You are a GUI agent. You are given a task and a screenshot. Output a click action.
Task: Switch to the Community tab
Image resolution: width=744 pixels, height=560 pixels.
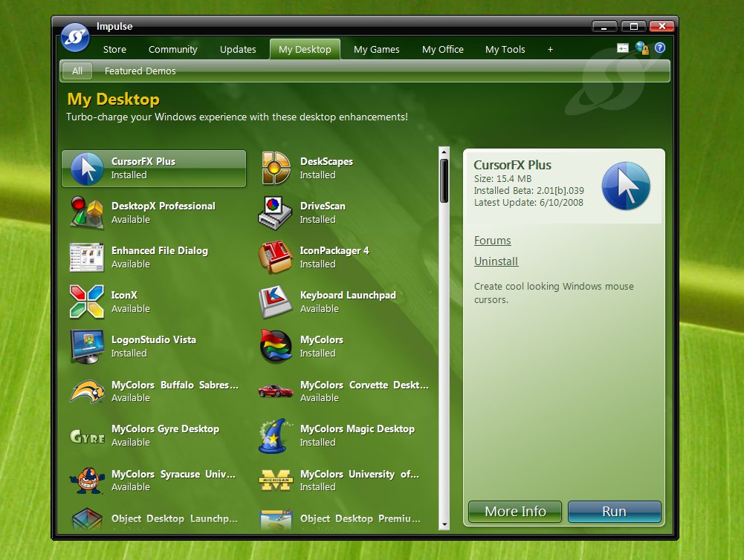tap(172, 49)
